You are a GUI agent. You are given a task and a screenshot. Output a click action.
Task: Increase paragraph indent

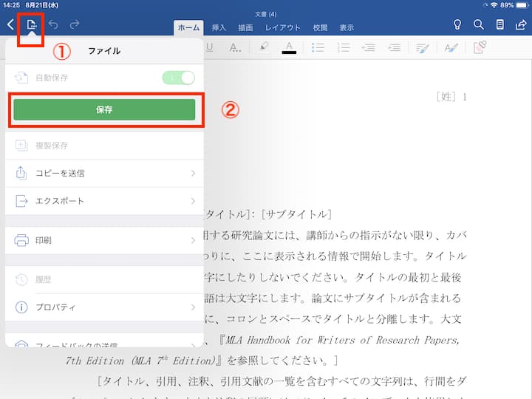coord(395,47)
